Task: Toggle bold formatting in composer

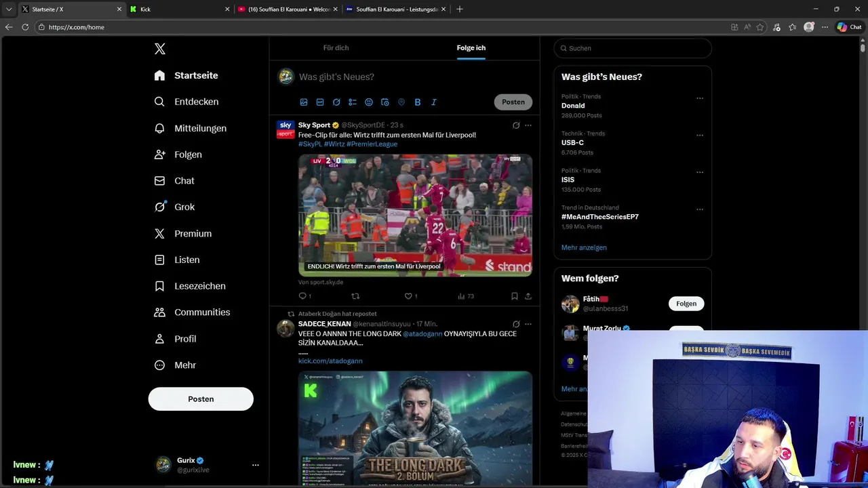Action: coord(418,102)
